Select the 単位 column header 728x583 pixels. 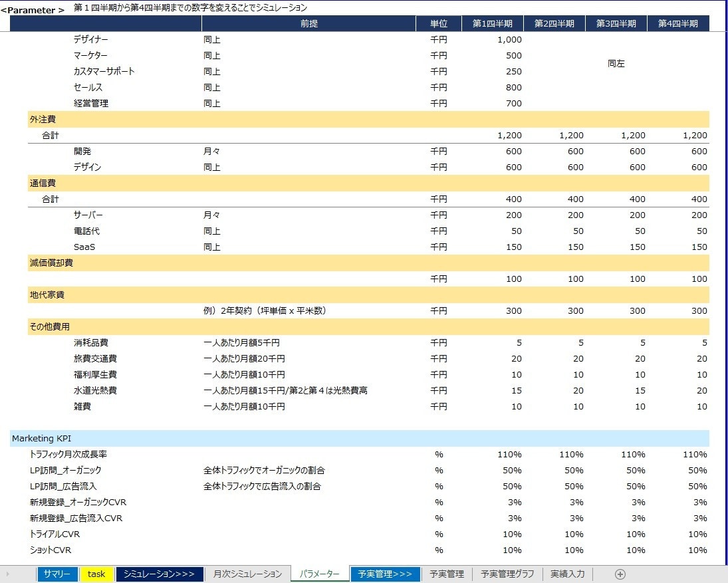pyautogui.click(x=439, y=24)
